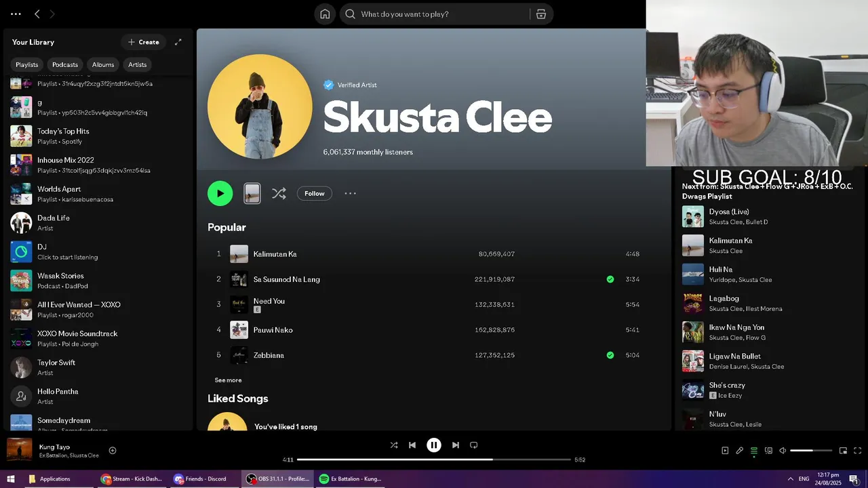Open the artist preview thumbnail next to play
Screen dimensions: 868x488
[252, 193]
